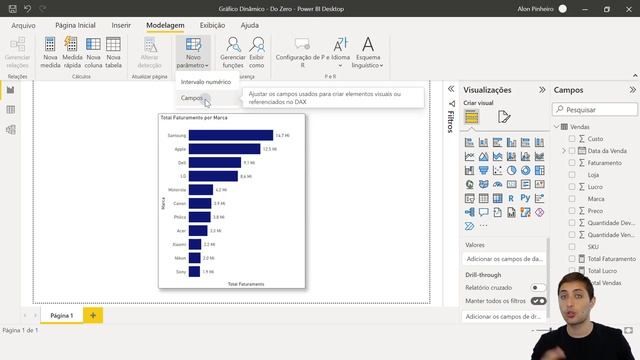Check the Preco field checkbox
This screenshot has height=360, width=640.
click(572, 211)
